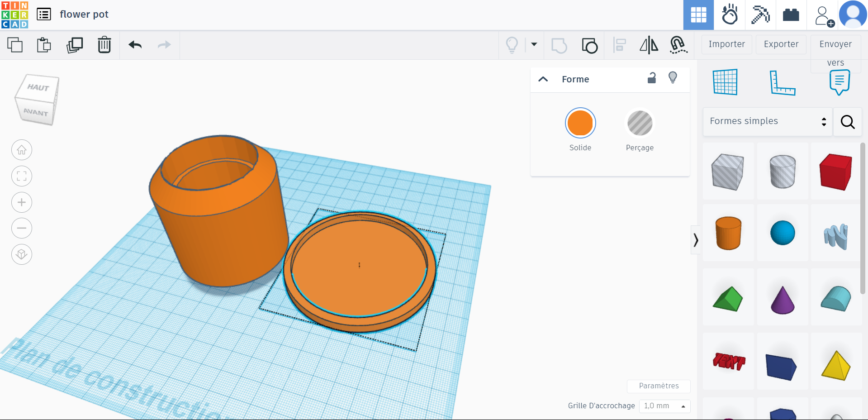Select the Ruler tool icon
The image size is (868, 420).
point(782,83)
